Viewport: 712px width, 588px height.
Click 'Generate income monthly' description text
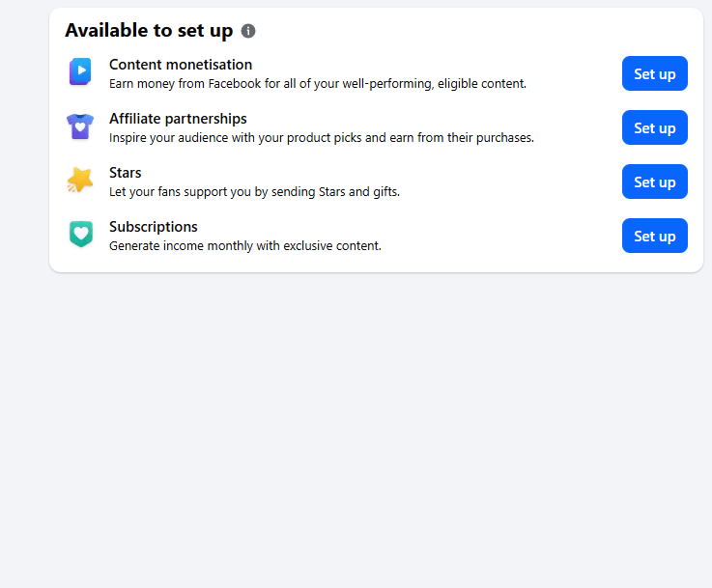pyautogui.click(x=245, y=246)
